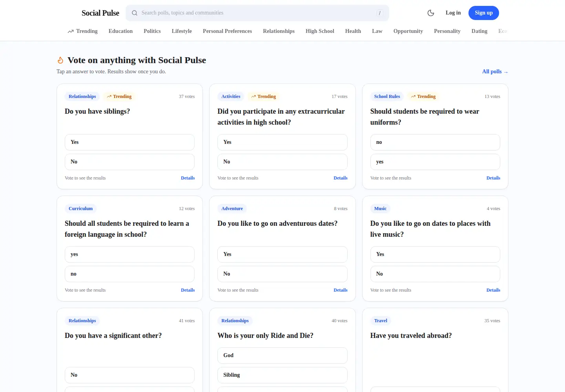Select God in the Ride and Die poll

282,356
